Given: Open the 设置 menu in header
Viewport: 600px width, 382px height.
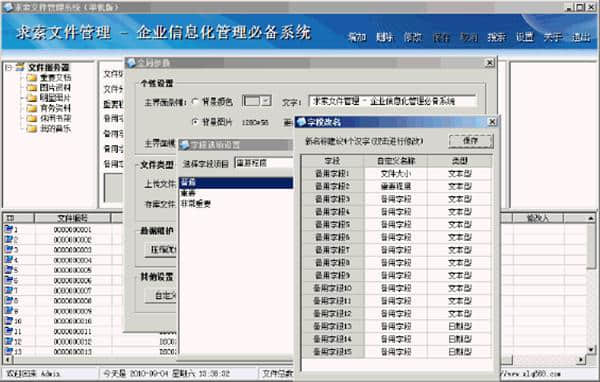Looking at the screenshot, I should pyautogui.click(x=524, y=37).
